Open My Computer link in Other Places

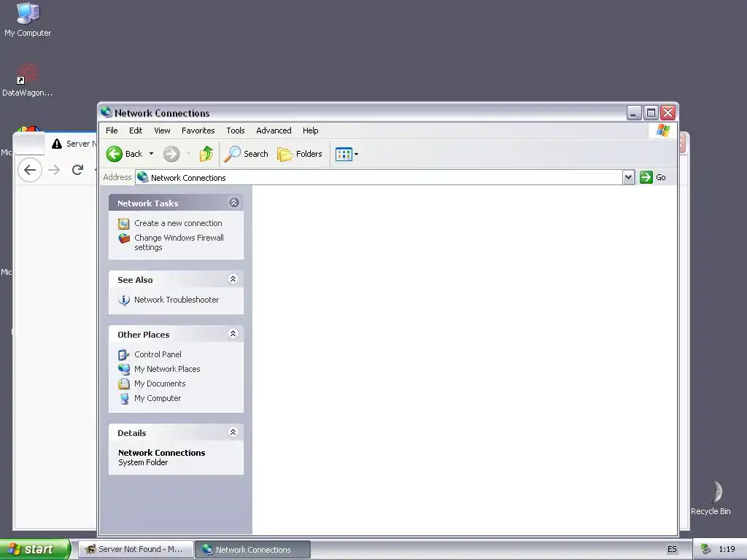click(x=158, y=399)
